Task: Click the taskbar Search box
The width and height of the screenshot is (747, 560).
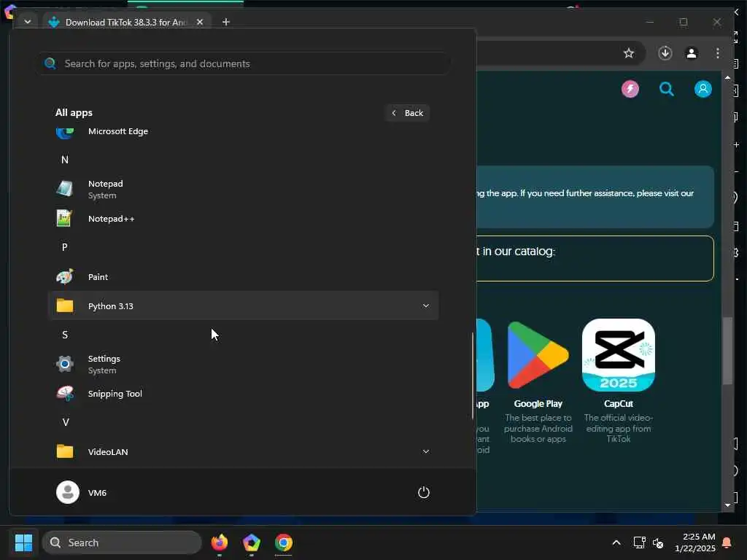Action: click(x=122, y=542)
